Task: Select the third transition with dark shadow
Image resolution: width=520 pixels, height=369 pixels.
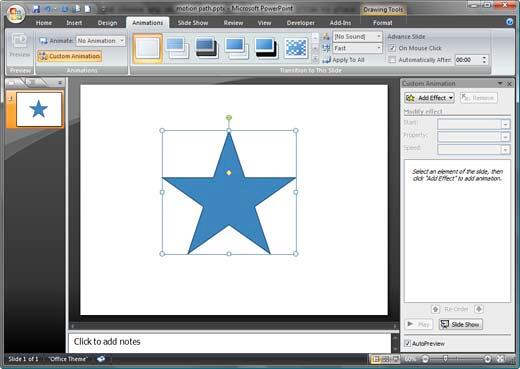Action: (x=207, y=48)
